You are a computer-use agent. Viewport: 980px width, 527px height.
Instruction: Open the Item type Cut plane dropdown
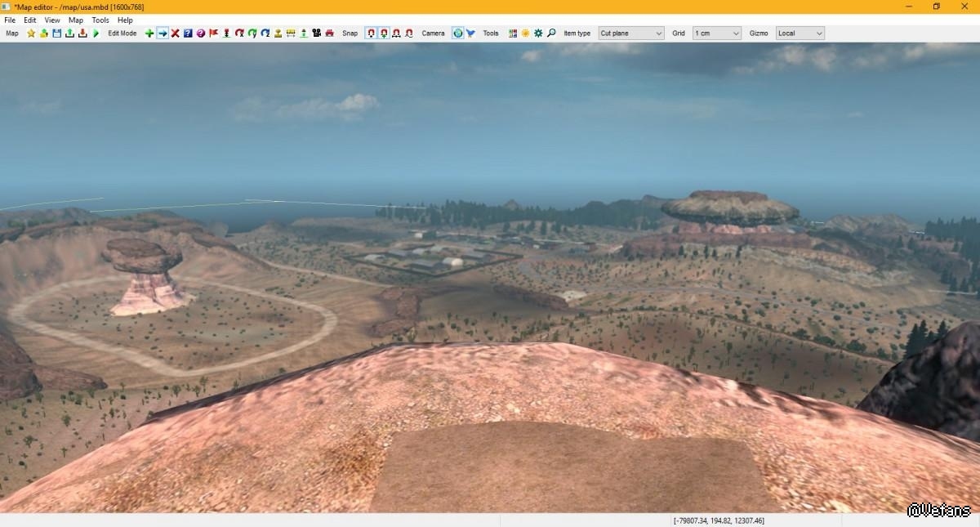[630, 33]
